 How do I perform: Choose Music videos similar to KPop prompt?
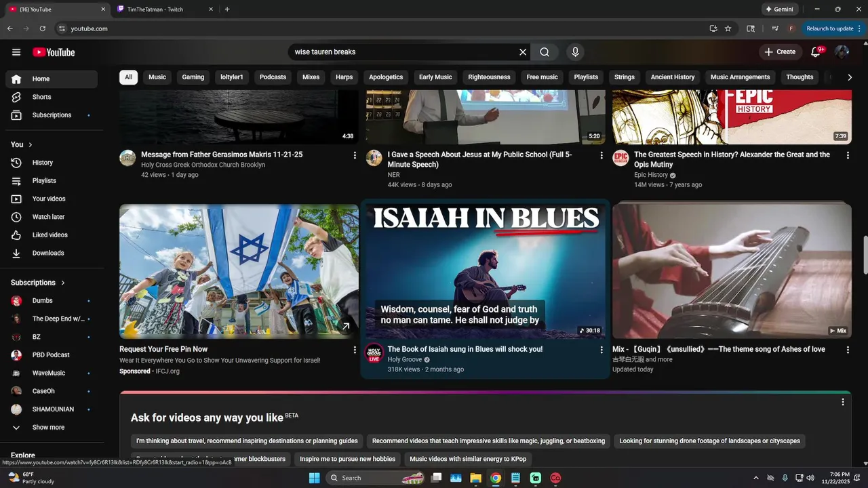point(468,459)
